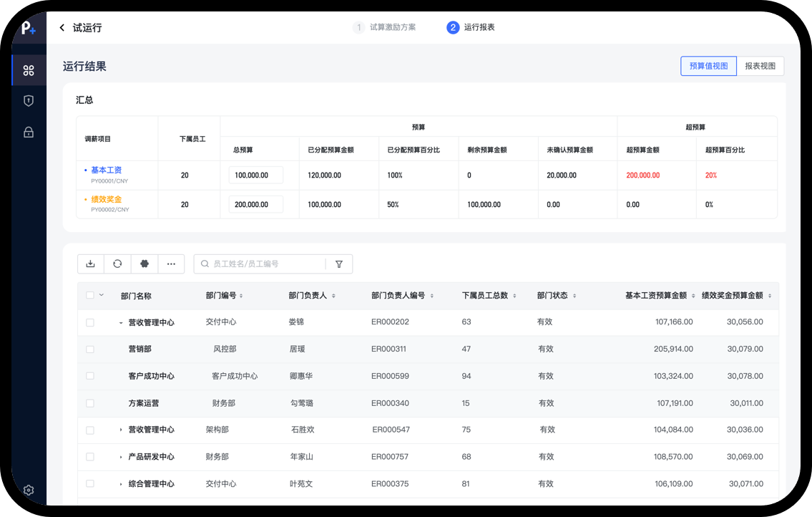Go back using the arrow beside 试运行
812x517 pixels.
62,28
